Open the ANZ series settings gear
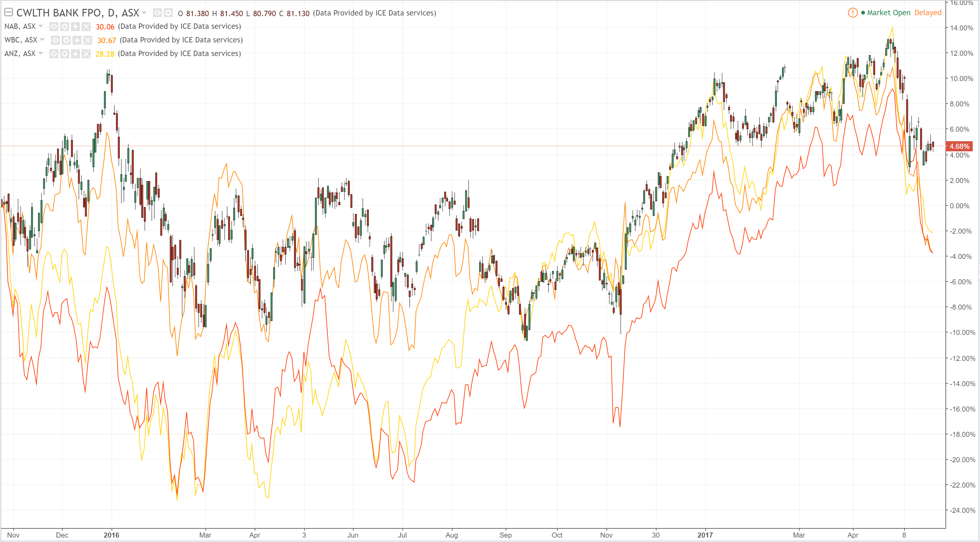 point(65,54)
